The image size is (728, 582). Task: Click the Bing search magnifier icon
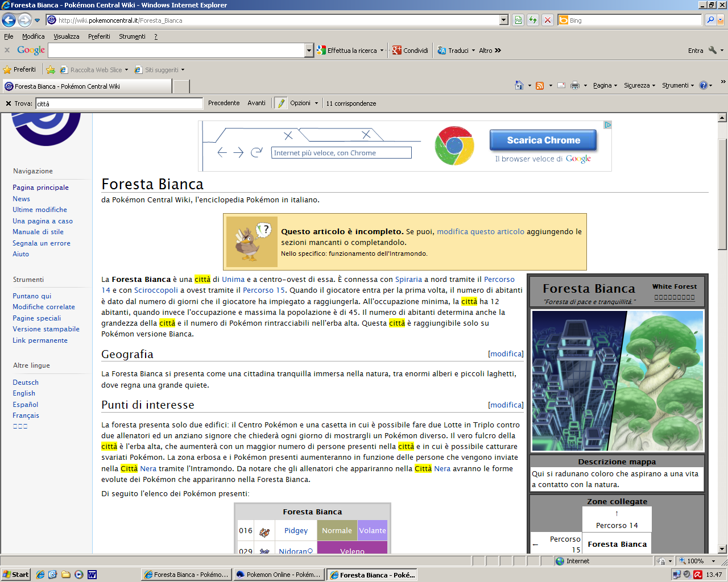(x=710, y=20)
